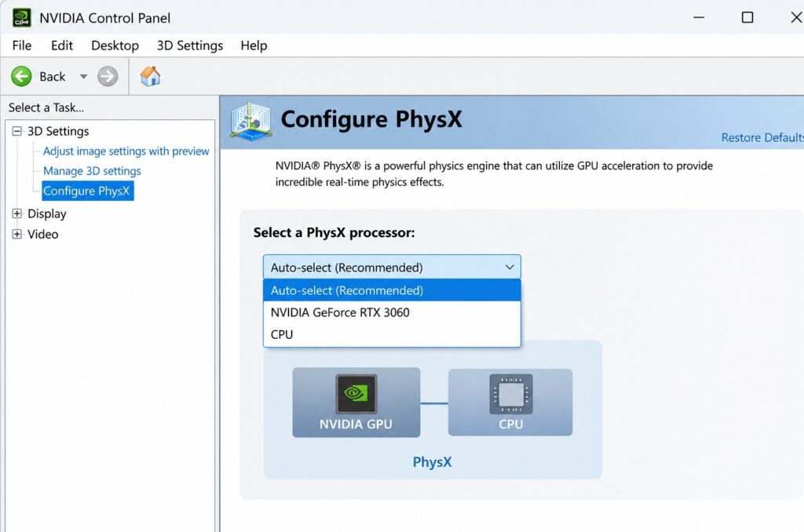The height and width of the screenshot is (532, 804).
Task: Click the 3D Settings tree label
Action: click(58, 131)
